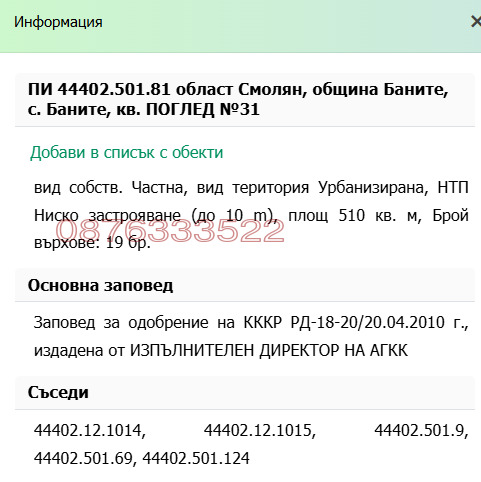Click area value 'площ 510 кв. м'
Viewport: 481px width, 482px height.
tap(351, 215)
